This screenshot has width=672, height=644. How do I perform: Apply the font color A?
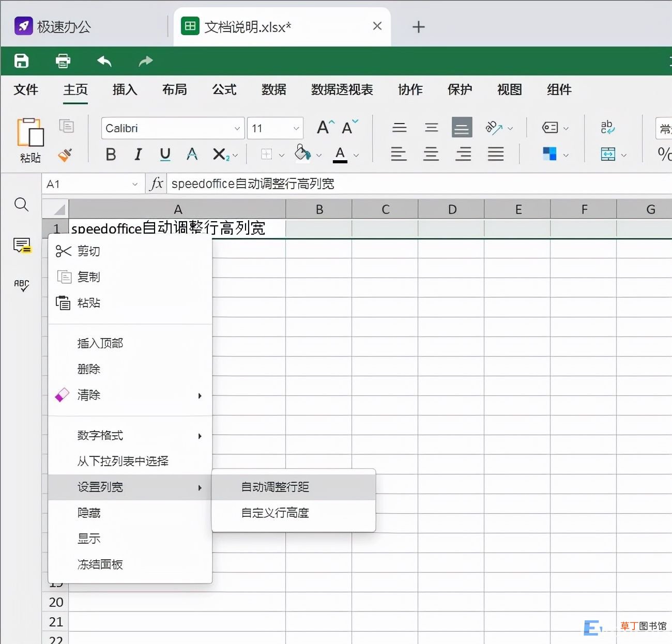coord(340,154)
